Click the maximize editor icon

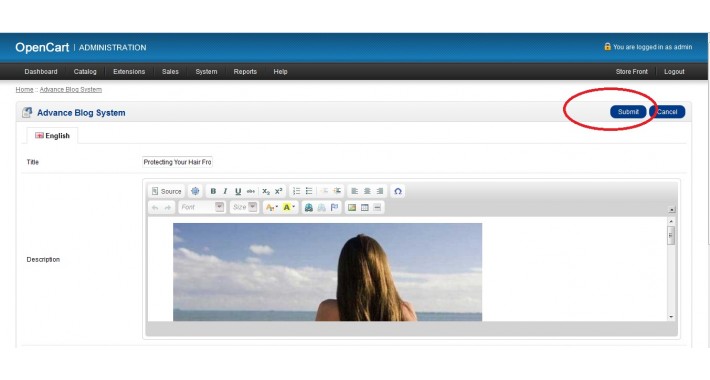coord(195,191)
